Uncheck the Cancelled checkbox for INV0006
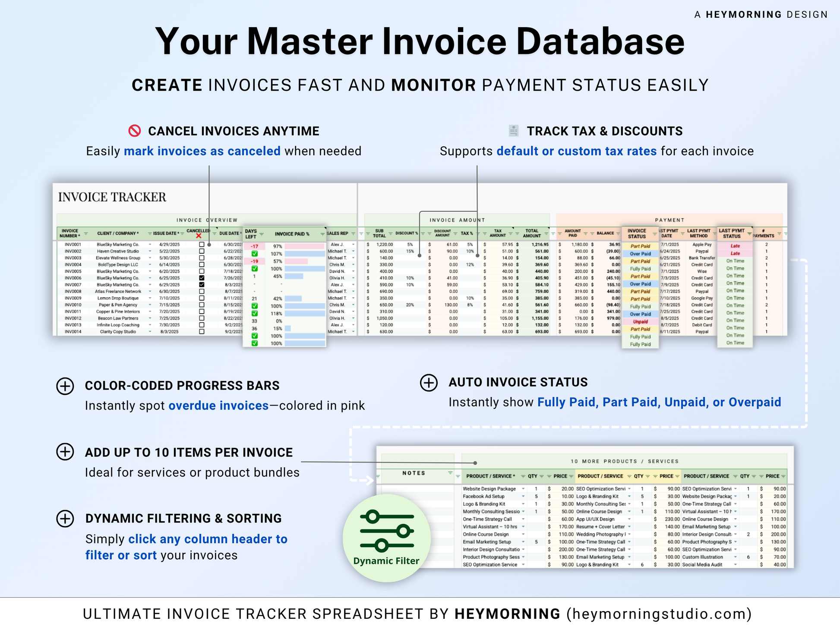The width and height of the screenshot is (840, 630). [202, 278]
